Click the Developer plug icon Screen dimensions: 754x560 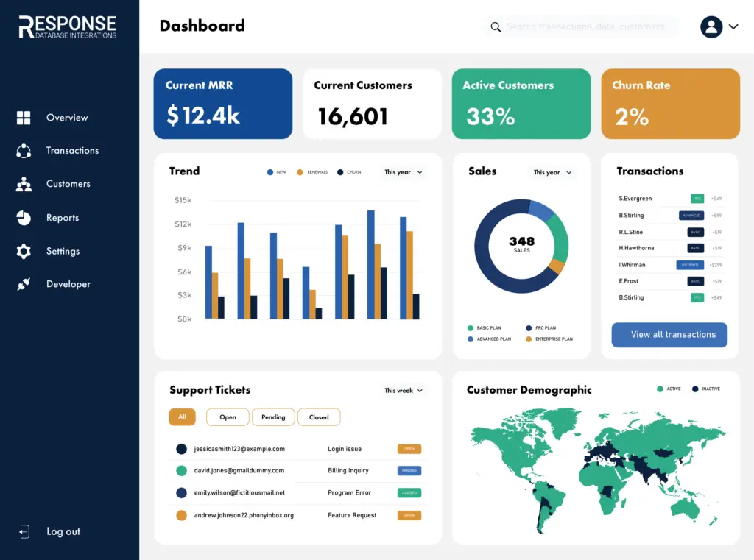24,284
